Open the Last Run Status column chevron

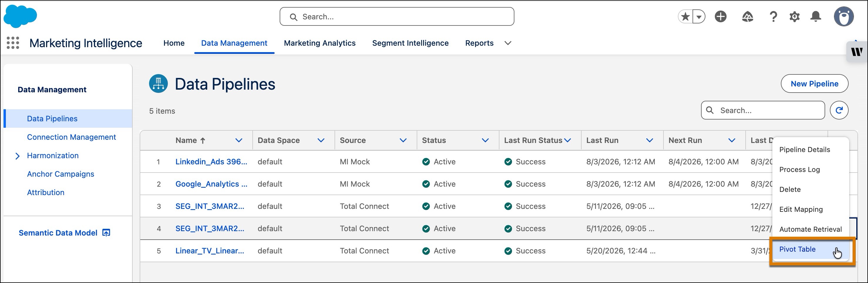pyautogui.click(x=568, y=140)
